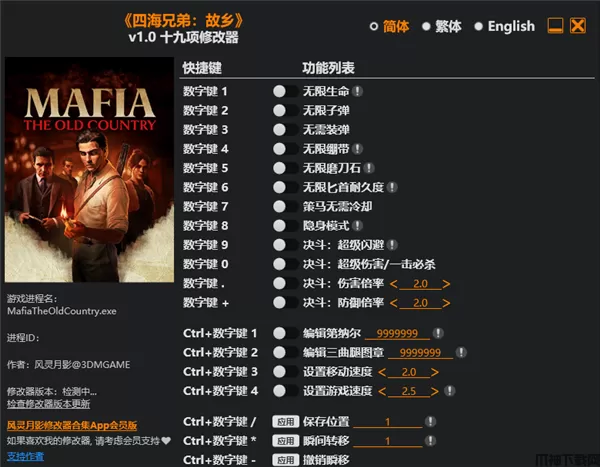Click the info icon beside 无限生命
Viewport: 600px width, 467px height.
click(x=357, y=91)
